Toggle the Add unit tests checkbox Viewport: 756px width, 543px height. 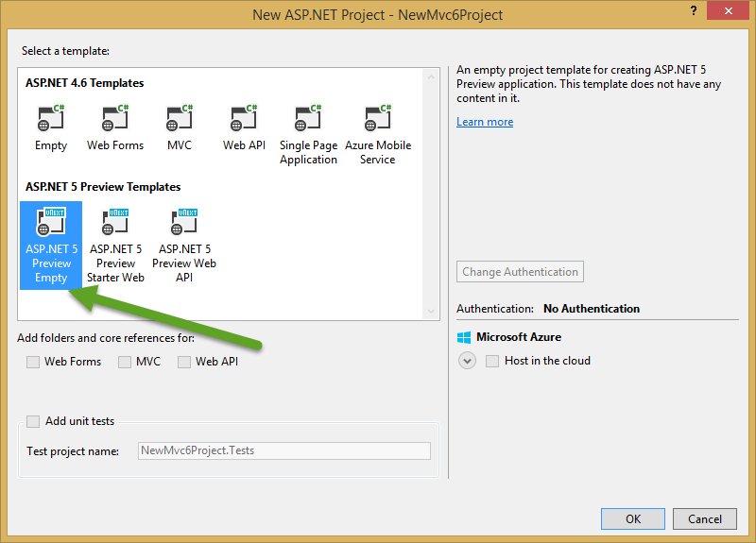coord(34,421)
